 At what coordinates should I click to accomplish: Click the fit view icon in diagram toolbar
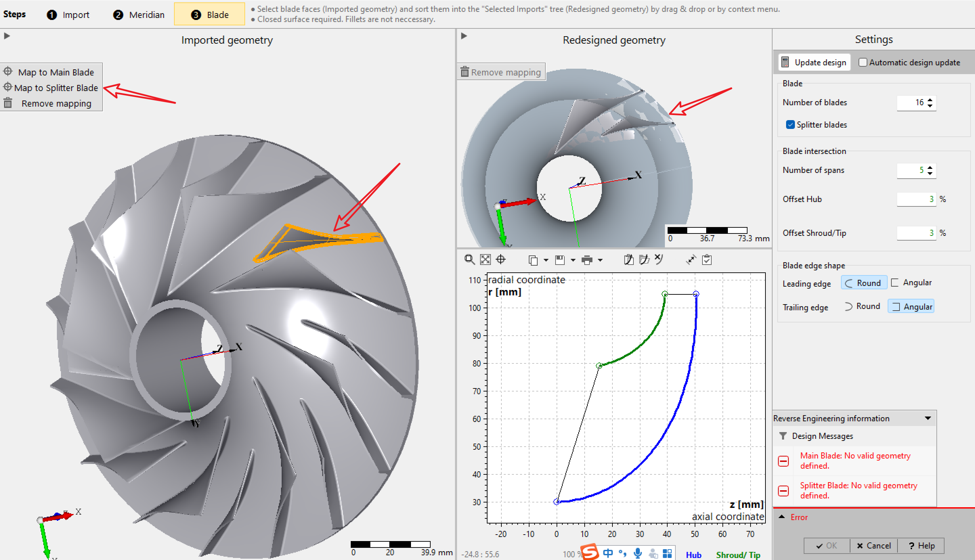[485, 260]
